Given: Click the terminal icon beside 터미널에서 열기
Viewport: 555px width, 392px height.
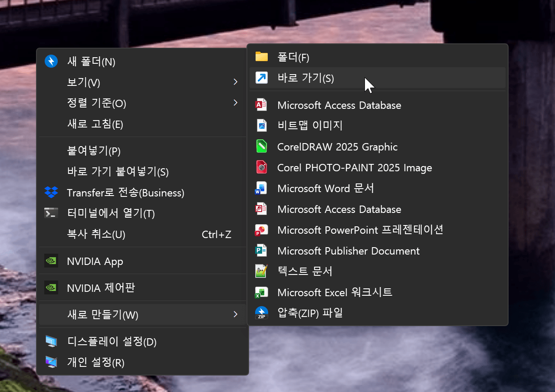Looking at the screenshot, I should pos(51,213).
